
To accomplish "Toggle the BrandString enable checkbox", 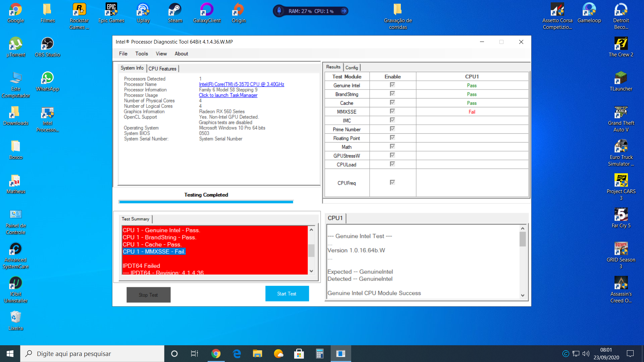I will click(392, 94).
